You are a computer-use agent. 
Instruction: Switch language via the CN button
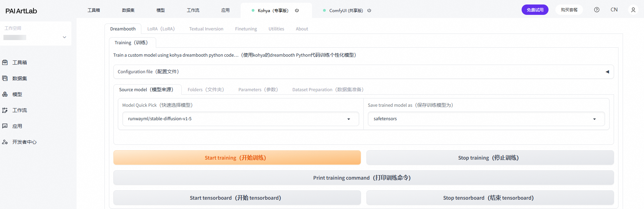(x=614, y=10)
